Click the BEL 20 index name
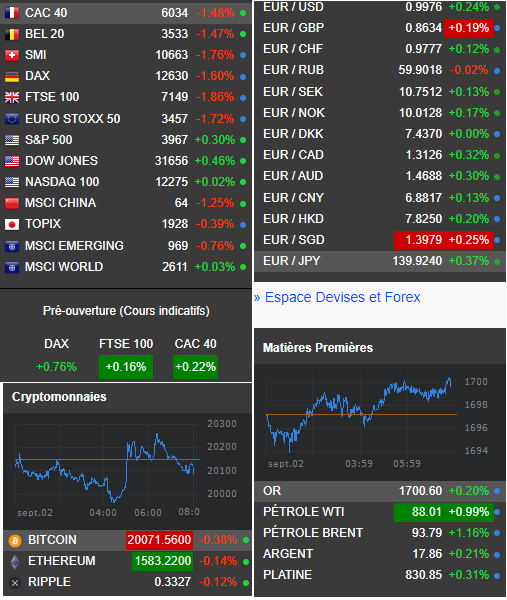Viewport: 507px width, 600px height. point(45,34)
